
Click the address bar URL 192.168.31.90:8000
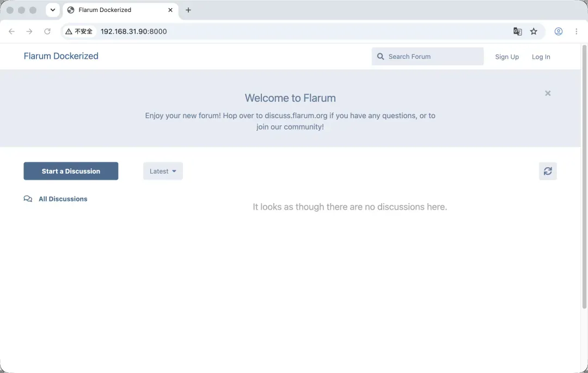pos(133,32)
